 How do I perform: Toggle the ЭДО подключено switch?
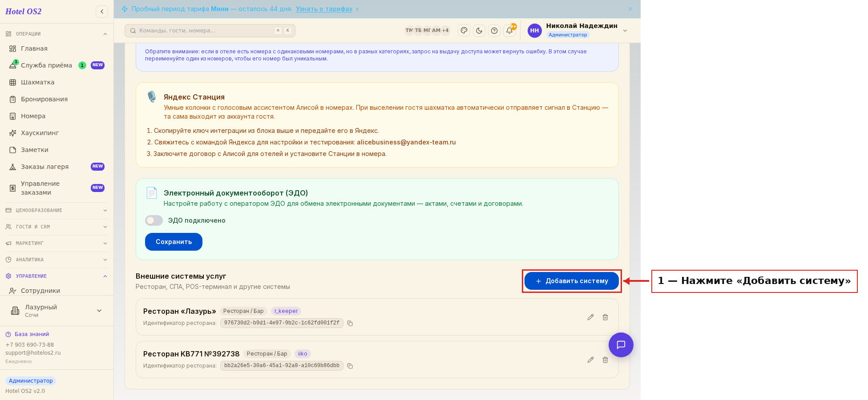point(154,220)
